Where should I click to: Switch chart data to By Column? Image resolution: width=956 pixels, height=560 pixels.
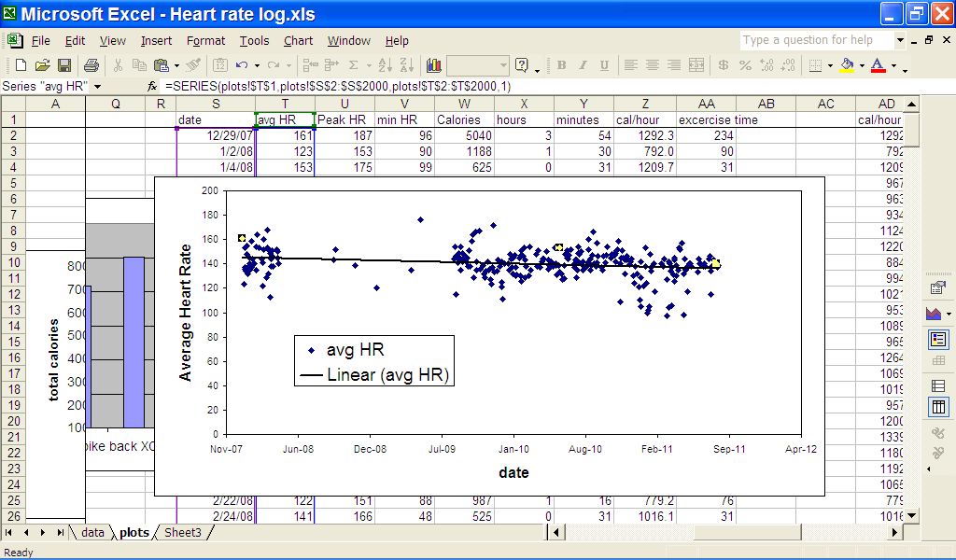coord(938,407)
